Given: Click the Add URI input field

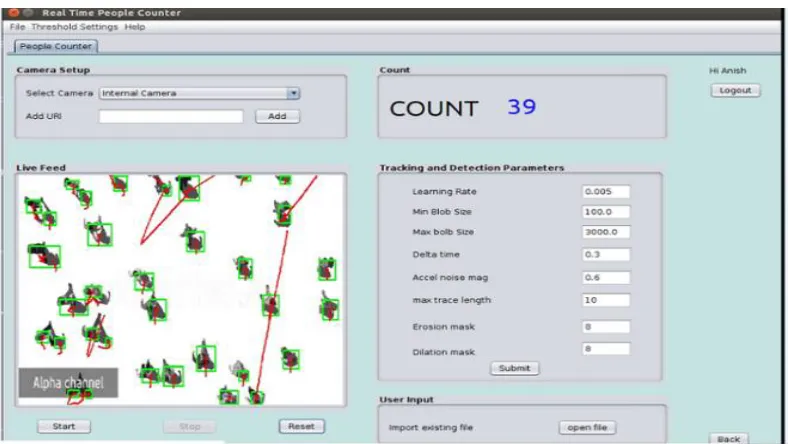Looking at the screenshot, I should (171, 116).
